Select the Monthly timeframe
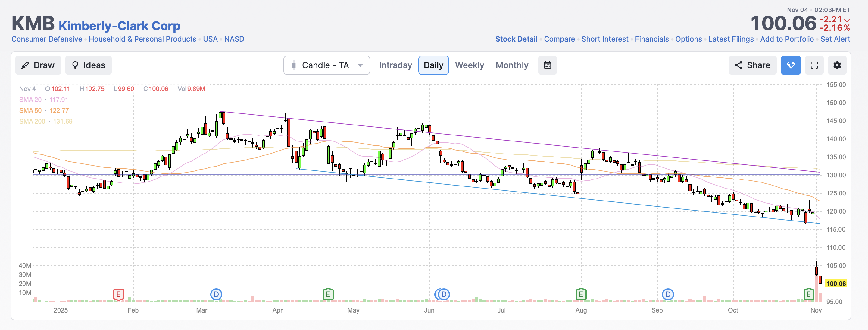 tap(511, 65)
